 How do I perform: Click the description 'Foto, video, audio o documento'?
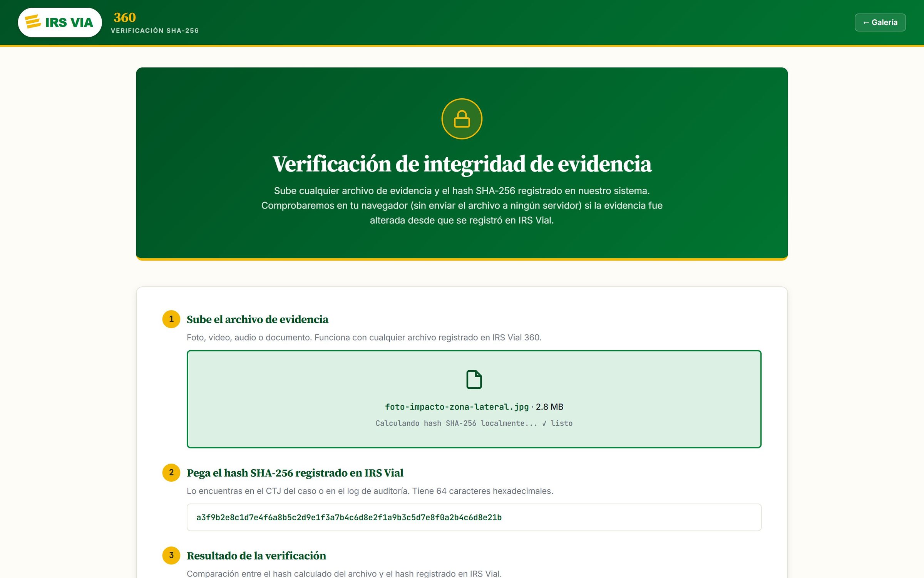(x=249, y=338)
